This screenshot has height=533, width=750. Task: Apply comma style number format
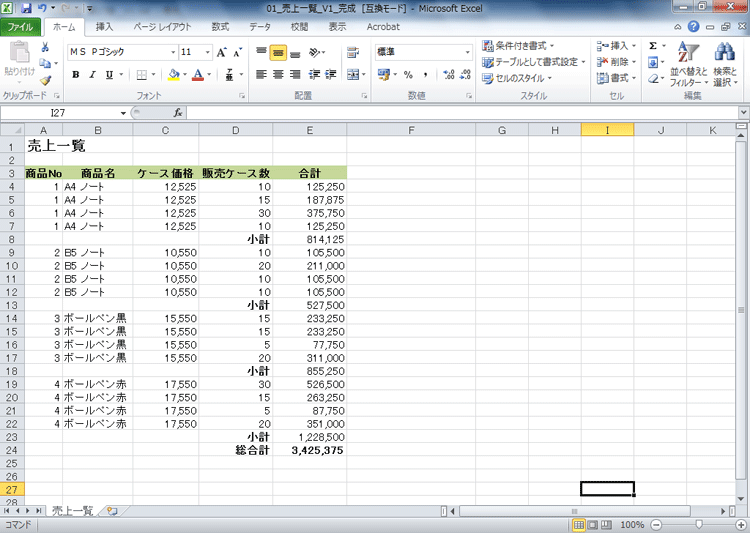point(425,75)
